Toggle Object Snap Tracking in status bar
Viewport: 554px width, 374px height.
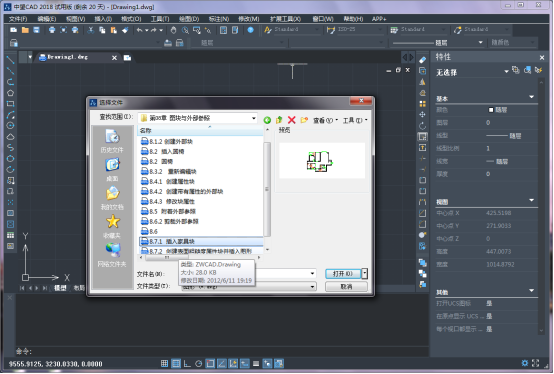pos(222,363)
